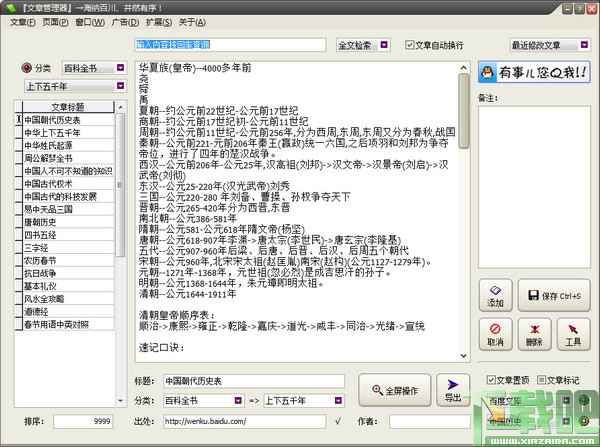Click the blue arrow 导出 export icon

coord(453,390)
